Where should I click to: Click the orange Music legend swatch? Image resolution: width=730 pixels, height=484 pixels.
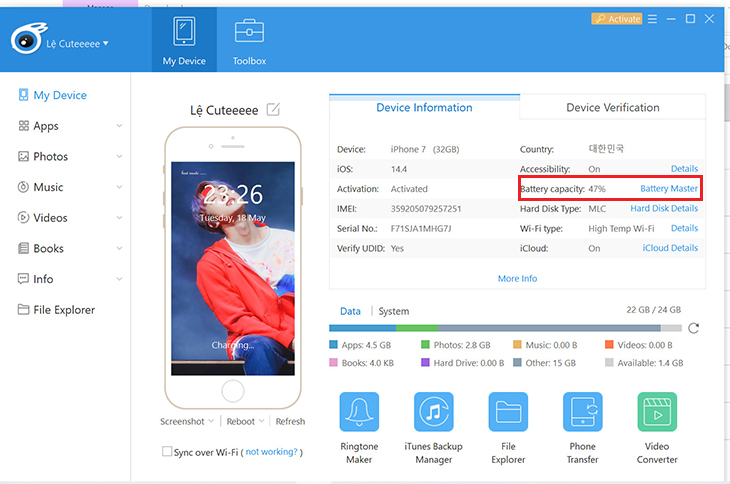coord(517,344)
